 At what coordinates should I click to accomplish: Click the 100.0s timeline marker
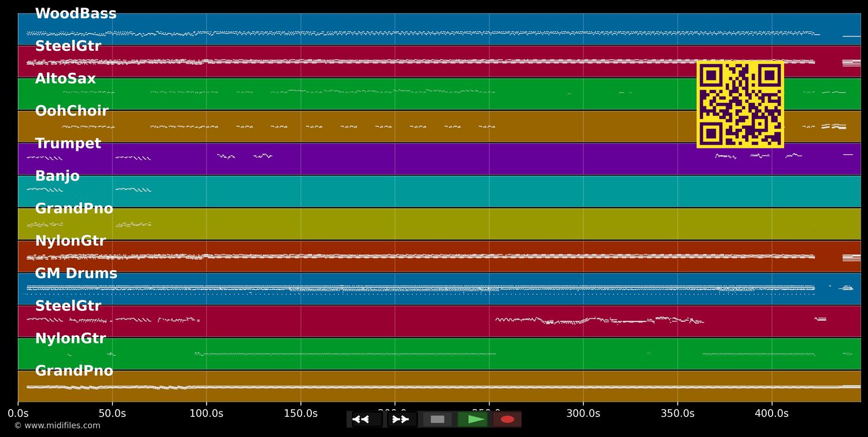point(206,413)
